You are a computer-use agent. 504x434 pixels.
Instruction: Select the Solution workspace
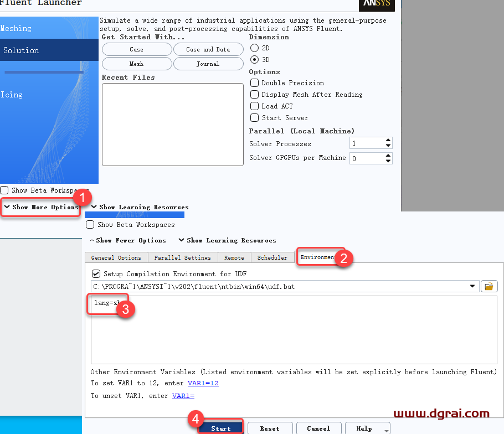click(49, 50)
